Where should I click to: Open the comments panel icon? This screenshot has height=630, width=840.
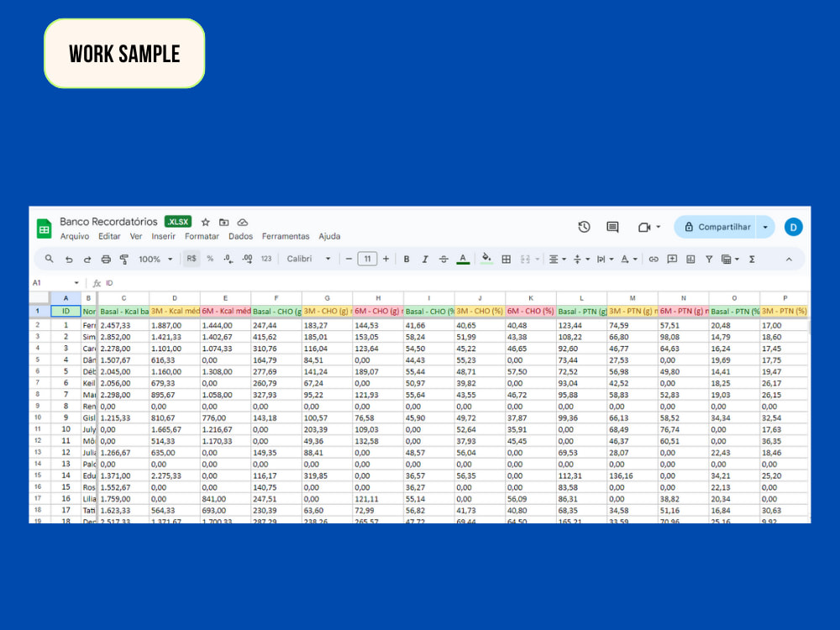click(x=612, y=227)
